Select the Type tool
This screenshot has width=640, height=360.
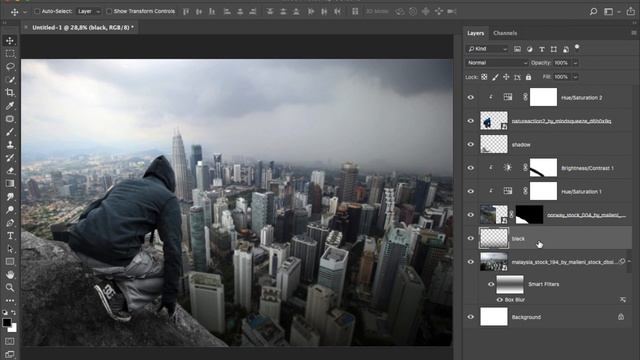pyautogui.click(x=10, y=236)
